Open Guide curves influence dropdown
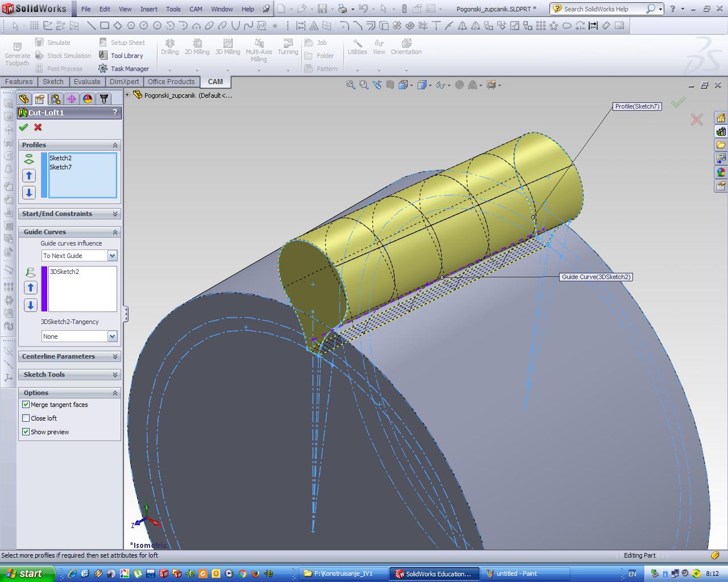Image resolution: width=728 pixels, height=582 pixels. (112, 256)
